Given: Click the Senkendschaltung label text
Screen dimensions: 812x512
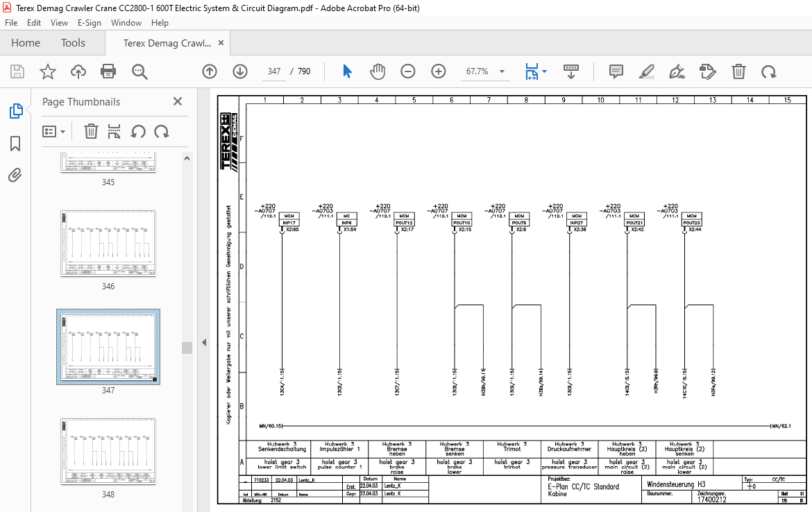Looking at the screenshot, I should click(282, 449).
